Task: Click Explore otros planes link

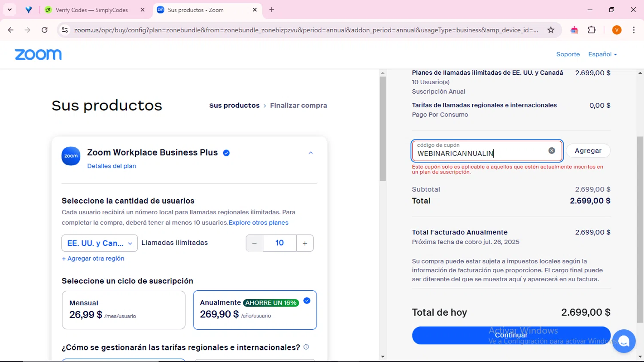Action: click(x=258, y=222)
